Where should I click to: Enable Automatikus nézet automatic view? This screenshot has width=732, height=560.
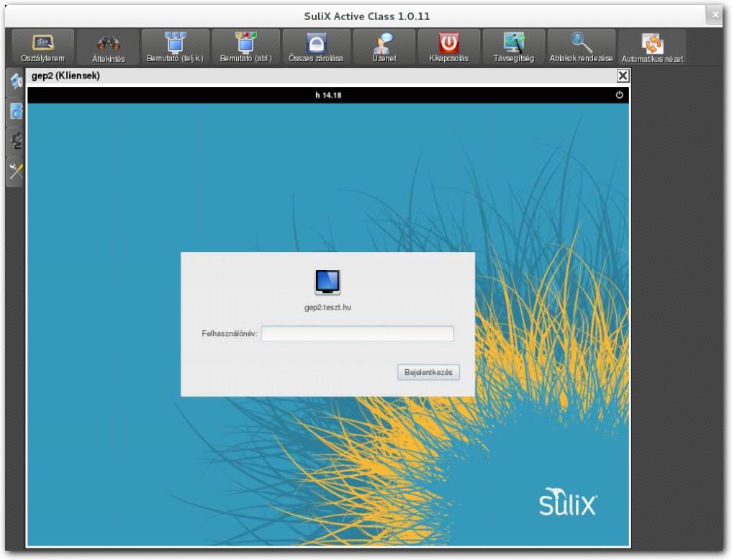click(x=652, y=47)
